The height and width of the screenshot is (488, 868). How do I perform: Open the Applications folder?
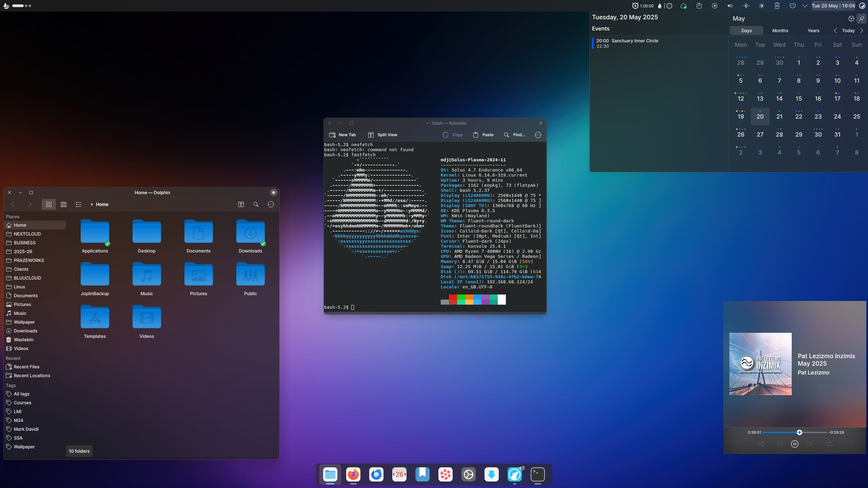[95, 237]
